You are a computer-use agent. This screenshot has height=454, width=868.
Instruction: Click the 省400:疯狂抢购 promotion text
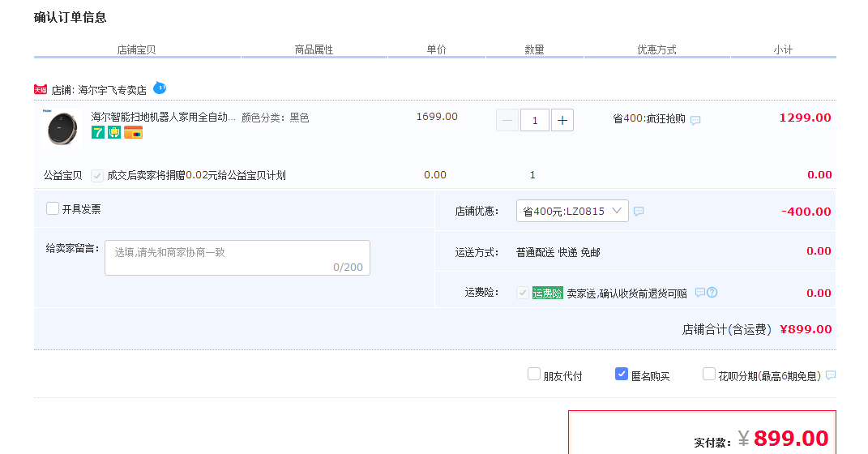point(649,119)
